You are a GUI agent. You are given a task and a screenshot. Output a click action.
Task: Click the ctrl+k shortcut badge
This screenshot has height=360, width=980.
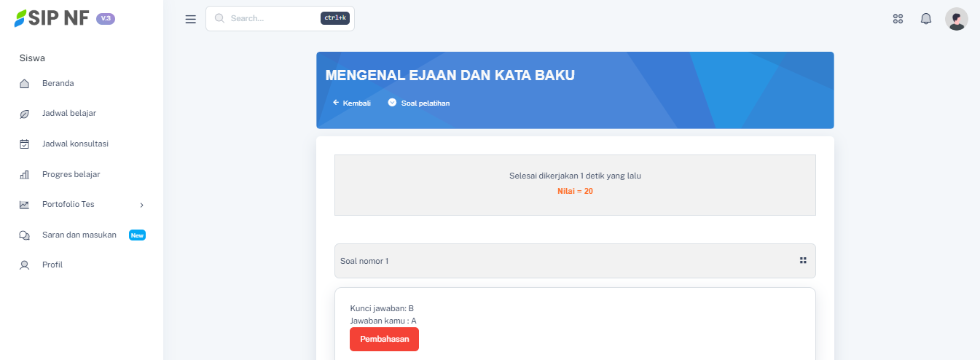tap(335, 18)
